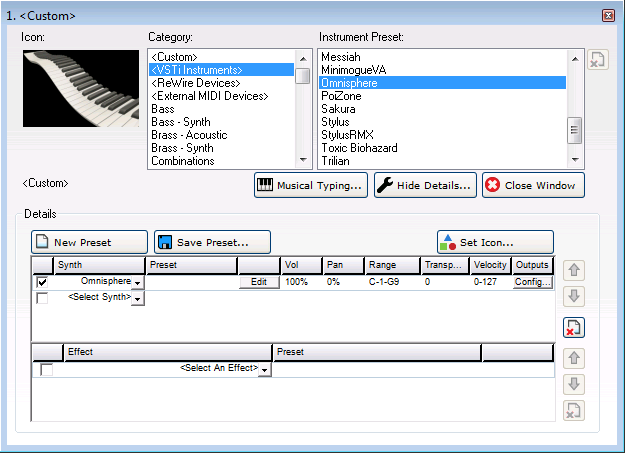Click the Effect column header
The height and width of the screenshot is (453, 625).
167,352
